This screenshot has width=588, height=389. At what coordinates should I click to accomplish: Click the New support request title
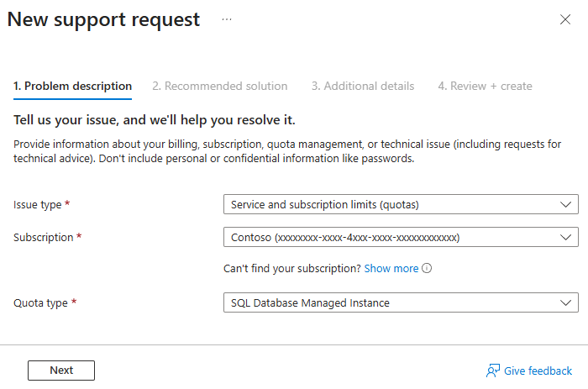point(104,19)
